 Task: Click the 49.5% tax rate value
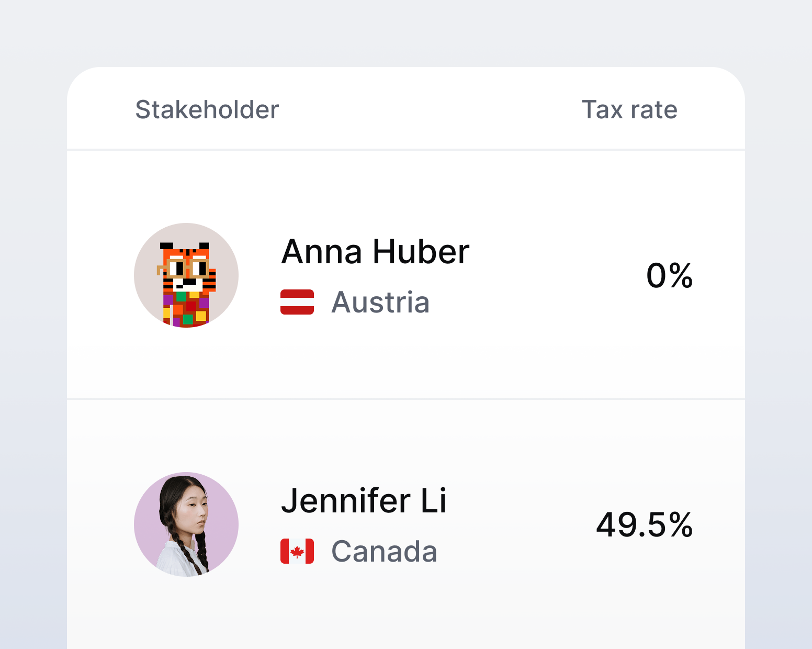(645, 524)
